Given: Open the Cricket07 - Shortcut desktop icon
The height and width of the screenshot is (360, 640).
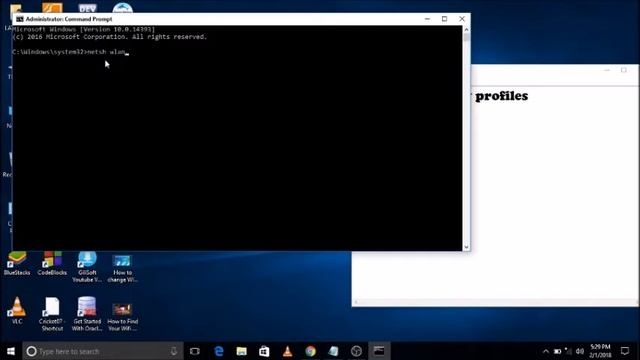Looking at the screenshot, I should coord(52,314).
